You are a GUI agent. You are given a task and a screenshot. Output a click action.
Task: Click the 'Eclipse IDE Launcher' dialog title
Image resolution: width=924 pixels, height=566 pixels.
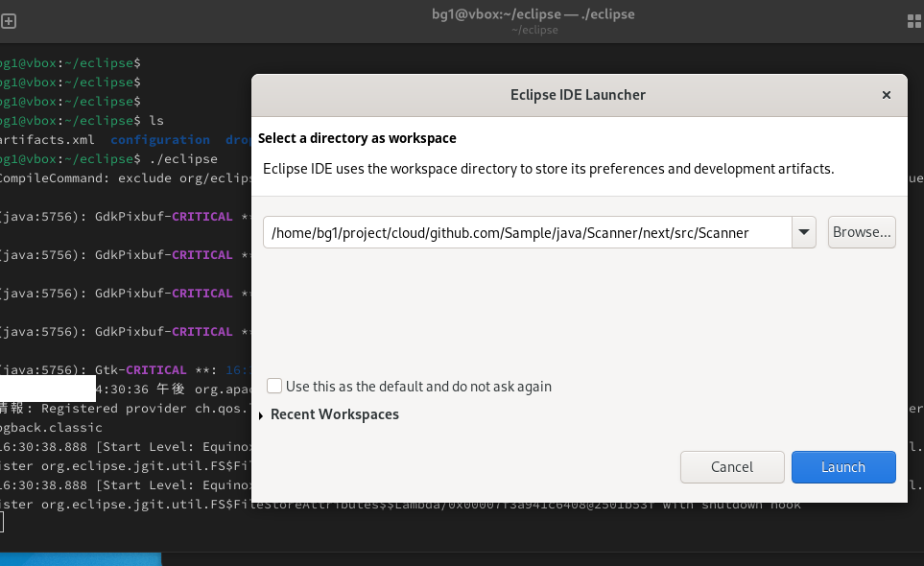578,95
